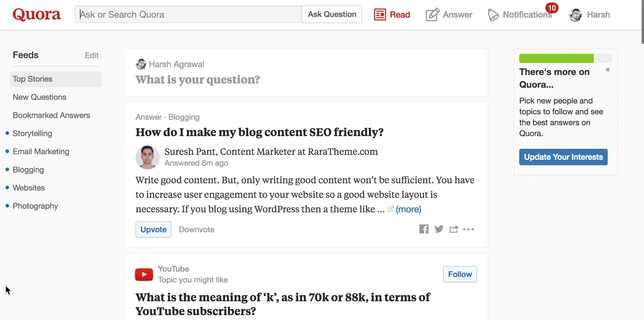The height and width of the screenshot is (320, 644).
Task: Open the Email Marketing topic feed
Action: pos(41,152)
